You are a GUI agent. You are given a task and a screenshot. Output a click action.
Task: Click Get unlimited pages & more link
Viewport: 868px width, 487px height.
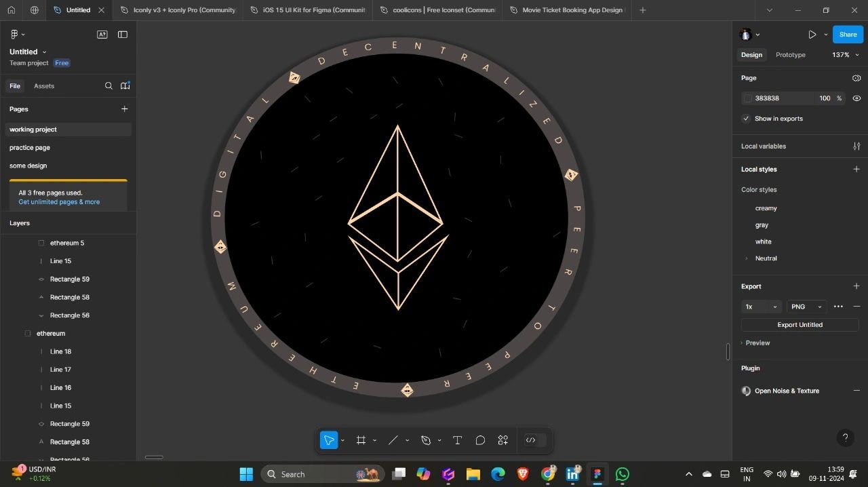coord(59,202)
